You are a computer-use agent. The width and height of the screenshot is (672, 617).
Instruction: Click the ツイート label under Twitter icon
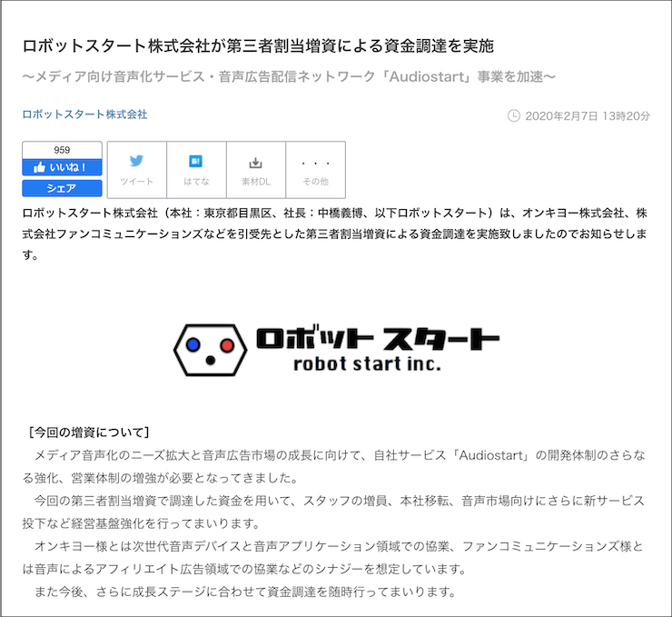click(x=136, y=182)
